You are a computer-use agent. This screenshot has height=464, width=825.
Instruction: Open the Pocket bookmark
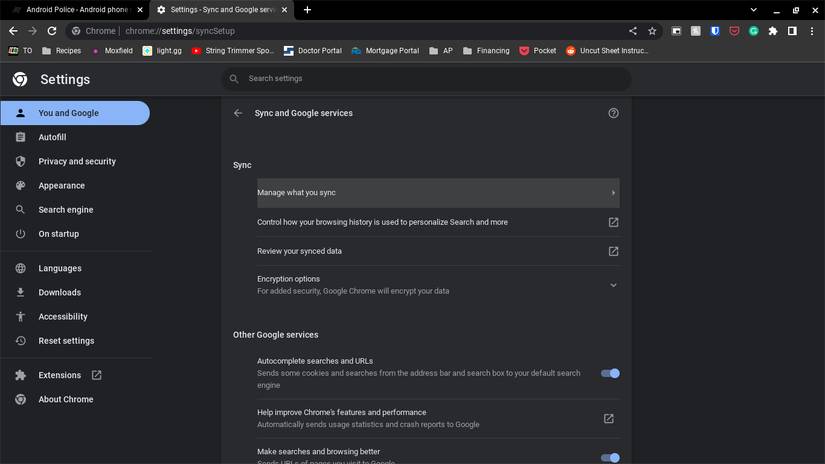(x=538, y=51)
